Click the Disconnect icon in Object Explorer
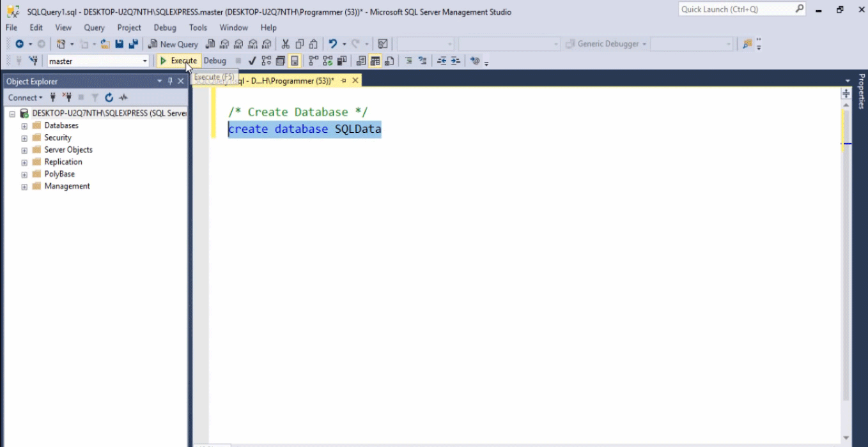Screen dimensions: 868x447 click(68, 97)
